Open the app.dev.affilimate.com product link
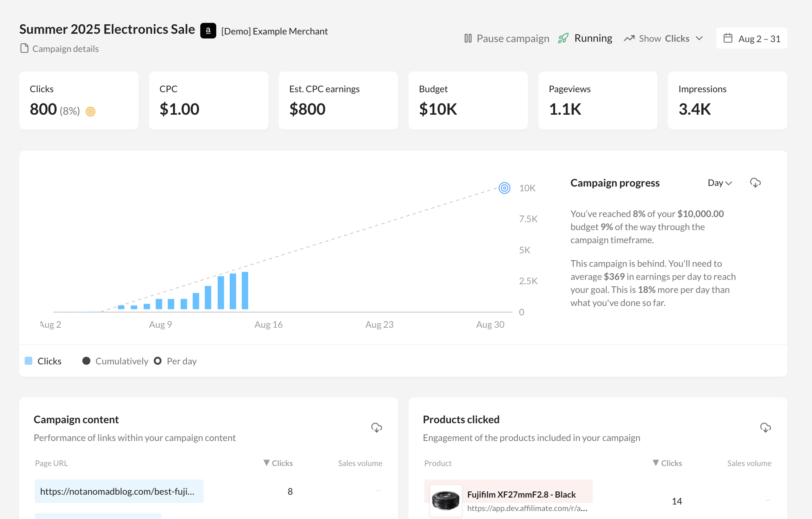This screenshot has height=519, width=812. pos(527,508)
